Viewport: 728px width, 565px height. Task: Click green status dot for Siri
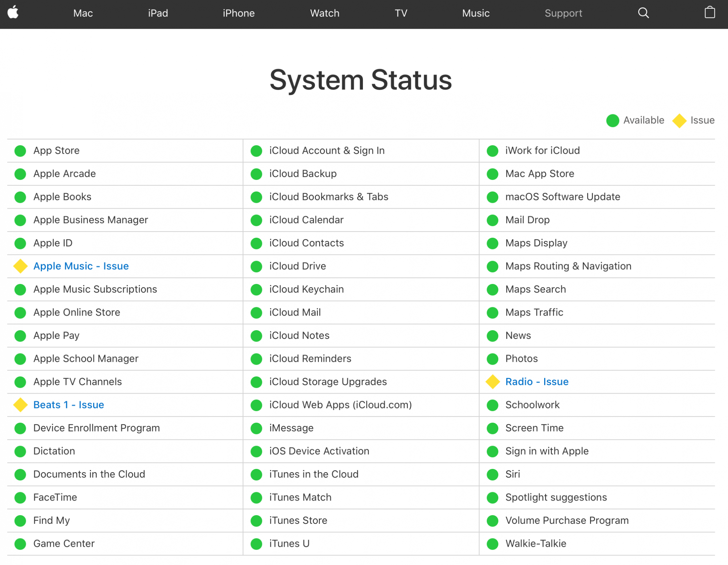click(x=492, y=474)
